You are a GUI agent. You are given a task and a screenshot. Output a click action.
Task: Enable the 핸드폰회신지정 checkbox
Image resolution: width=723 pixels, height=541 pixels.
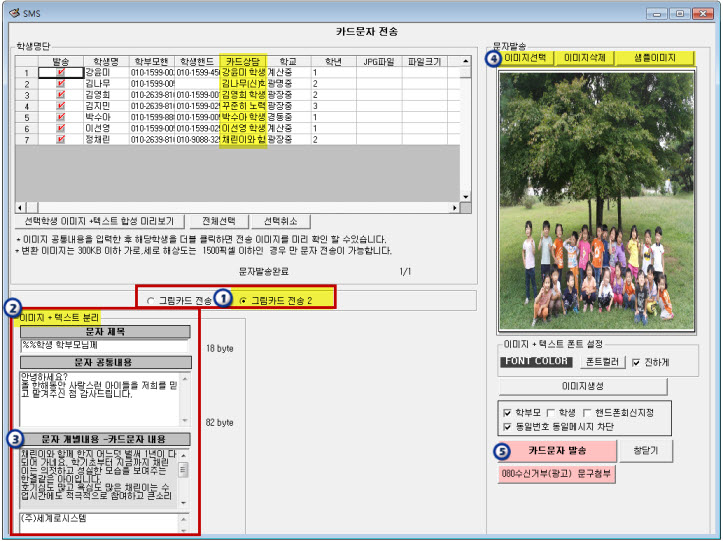[587, 412]
